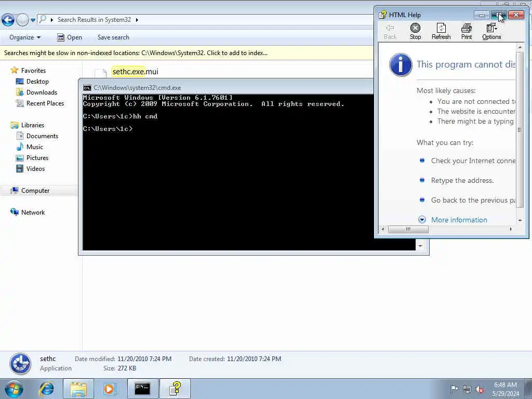
Task: Select Libraries in navigation pane
Action: (x=33, y=125)
